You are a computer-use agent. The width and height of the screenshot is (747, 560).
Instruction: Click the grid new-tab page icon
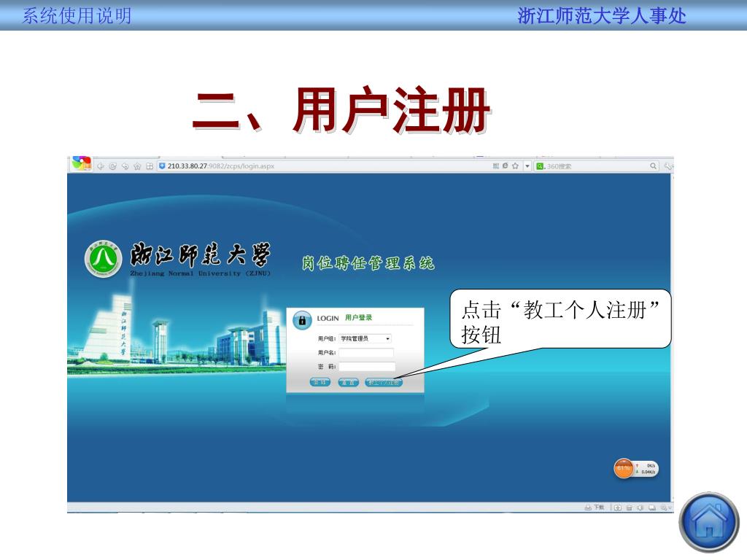pos(150,166)
